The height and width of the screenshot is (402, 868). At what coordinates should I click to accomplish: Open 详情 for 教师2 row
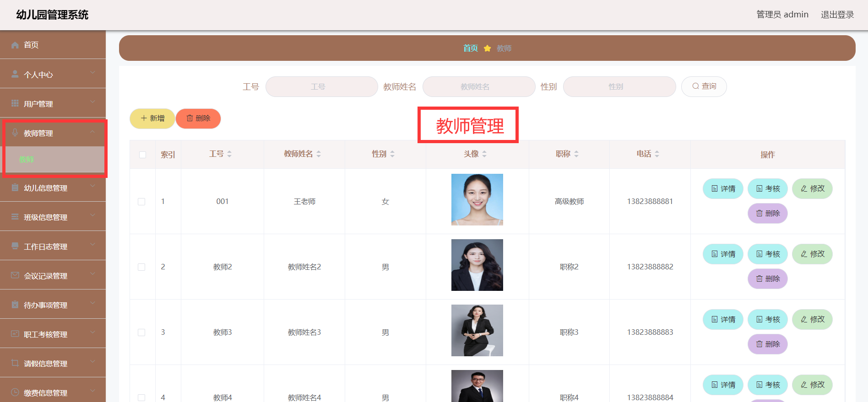(723, 254)
